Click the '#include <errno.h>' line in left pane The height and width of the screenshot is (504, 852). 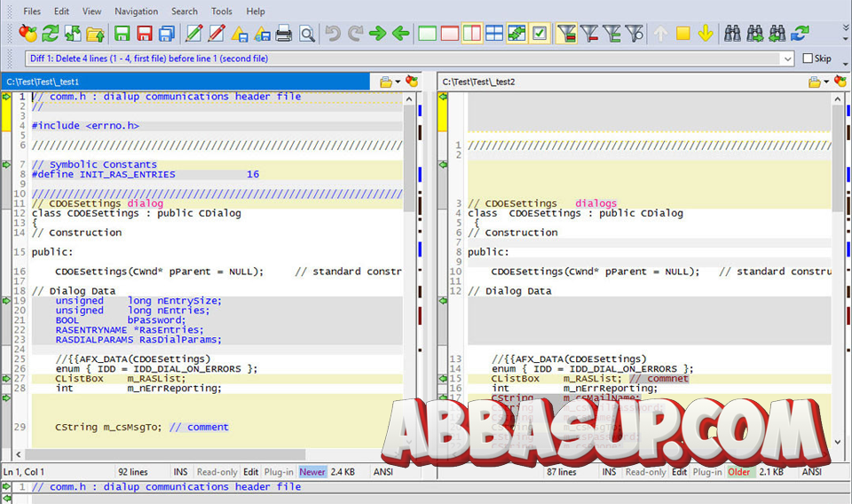tap(85, 125)
